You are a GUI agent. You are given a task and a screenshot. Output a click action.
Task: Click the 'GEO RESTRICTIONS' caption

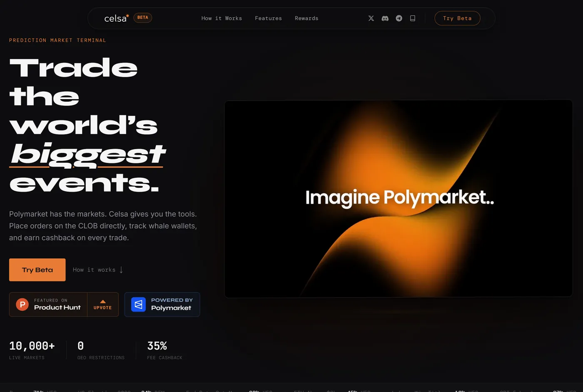pos(101,358)
